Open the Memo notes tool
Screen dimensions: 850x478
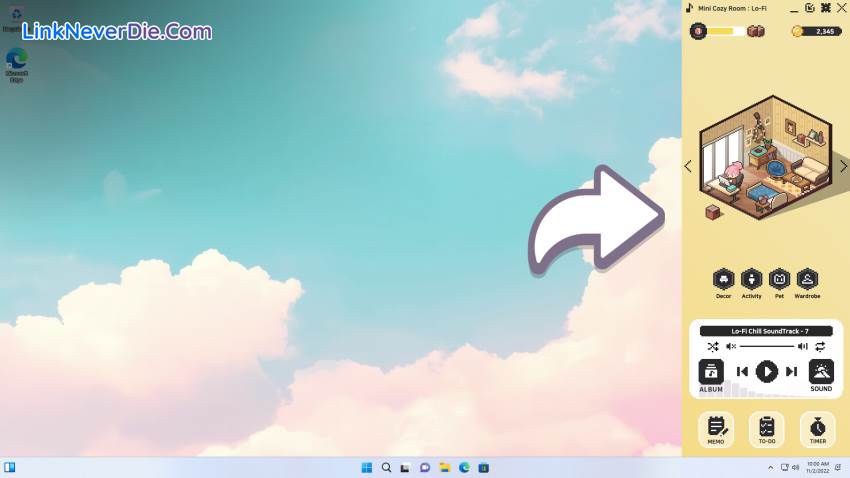(x=716, y=427)
